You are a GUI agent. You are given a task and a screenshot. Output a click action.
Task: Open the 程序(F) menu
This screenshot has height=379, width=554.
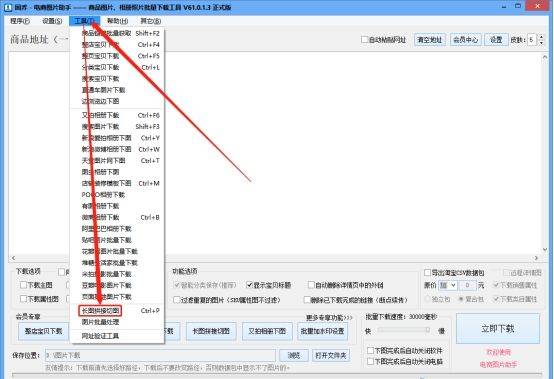point(20,21)
